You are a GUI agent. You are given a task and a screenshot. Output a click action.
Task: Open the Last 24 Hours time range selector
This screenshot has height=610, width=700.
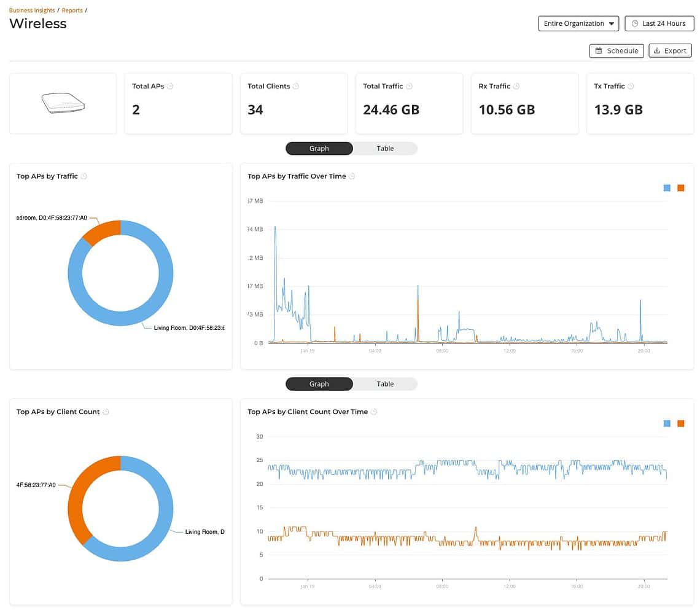click(659, 23)
